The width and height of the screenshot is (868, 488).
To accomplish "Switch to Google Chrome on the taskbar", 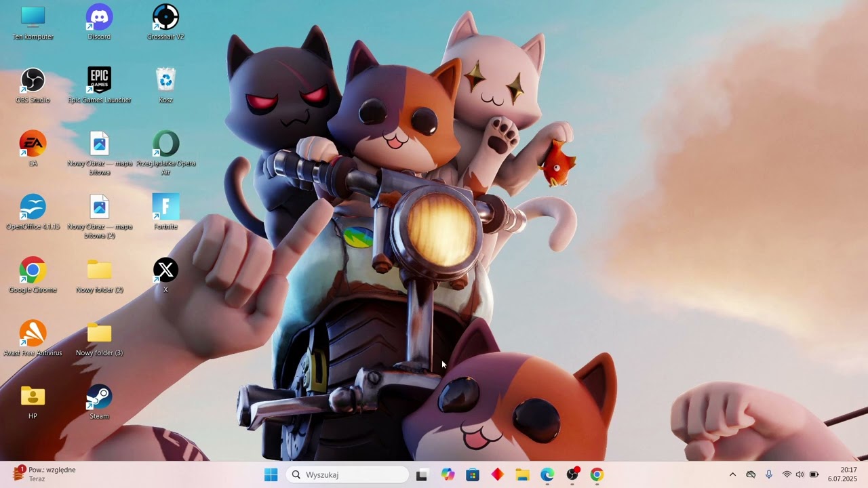I will 597,474.
